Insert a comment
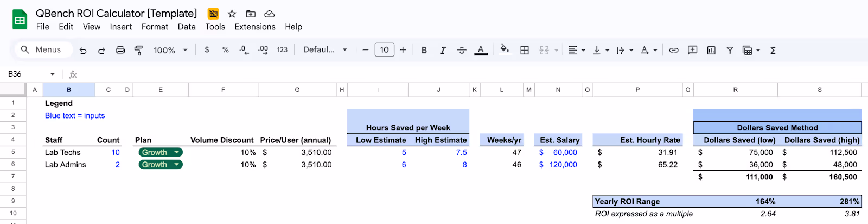Image resolution: width=868 pixels, height=224 pixels. point(693,50)
